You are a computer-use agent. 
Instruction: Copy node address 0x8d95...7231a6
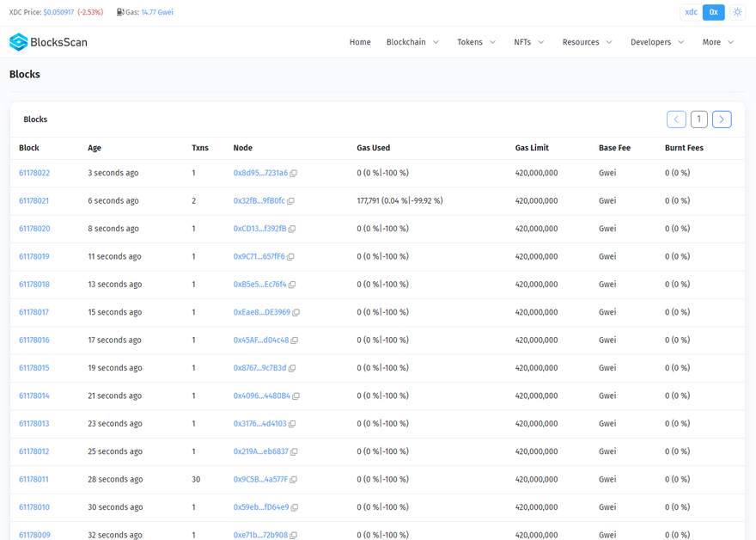point(294,174)
